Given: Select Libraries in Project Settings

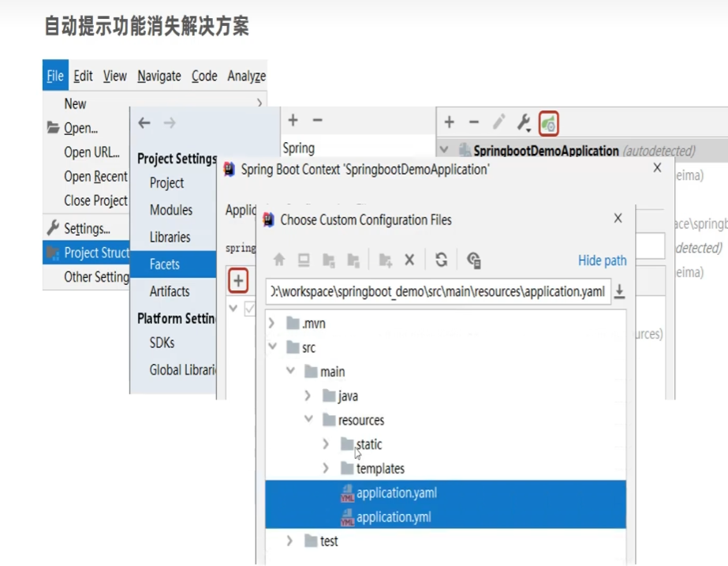Looking at the screenshot, I should 170,237.
